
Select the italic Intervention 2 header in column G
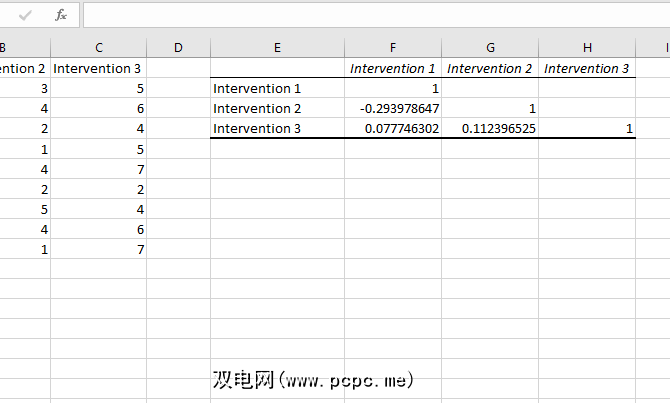(x=490, y=69)
